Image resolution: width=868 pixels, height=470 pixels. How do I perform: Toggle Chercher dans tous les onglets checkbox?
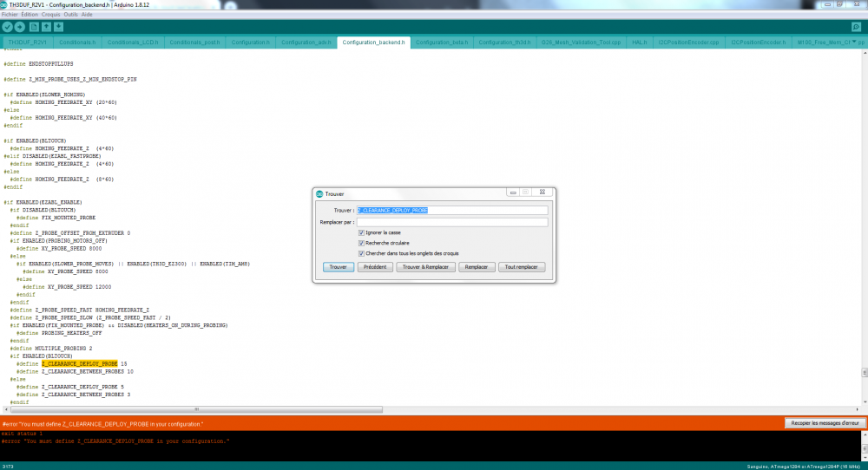pos(361,254)
